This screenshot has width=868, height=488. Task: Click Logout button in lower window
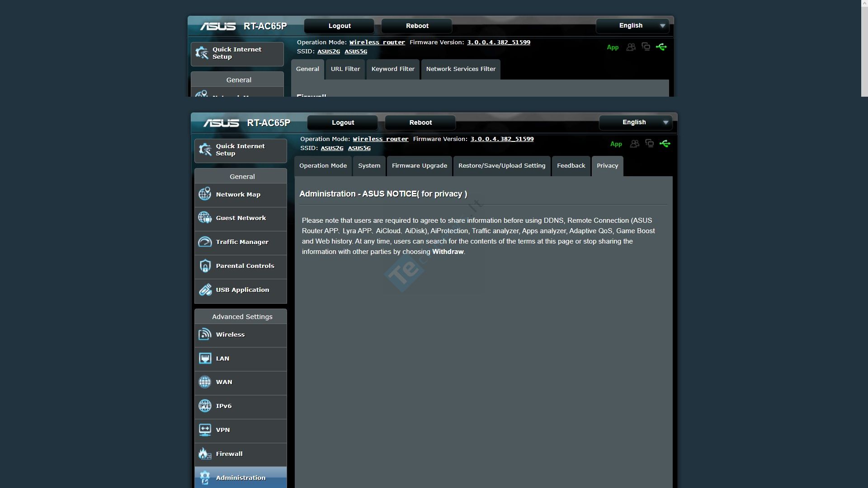[343, 122]
